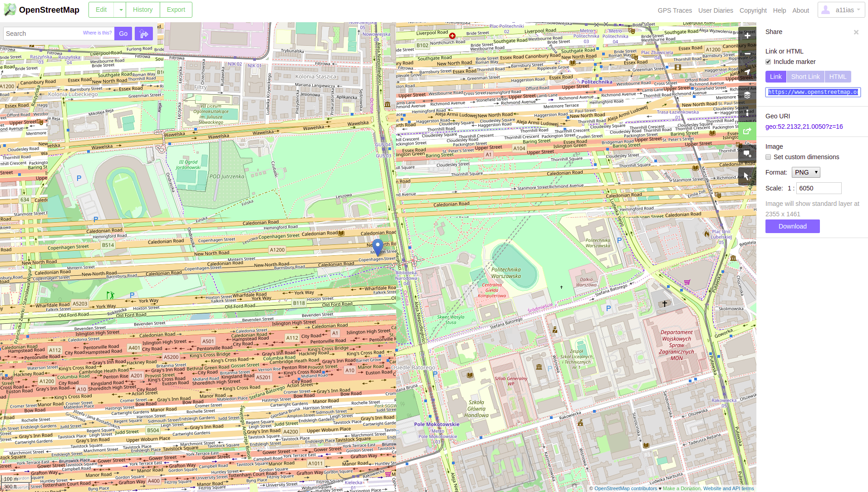The height and width of the screenshot is (492, 868).
Task: Select the Link tab in Share panel
Action: coord(776,77)
